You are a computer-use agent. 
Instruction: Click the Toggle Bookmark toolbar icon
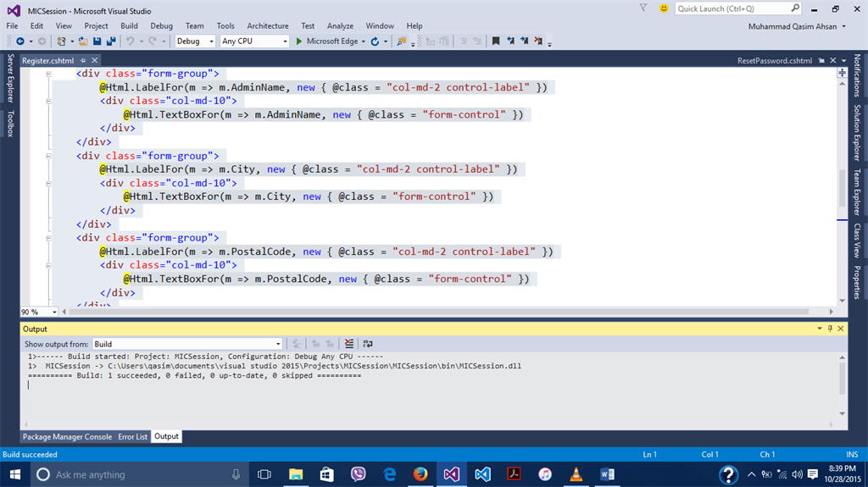click(x=496, y=41)
